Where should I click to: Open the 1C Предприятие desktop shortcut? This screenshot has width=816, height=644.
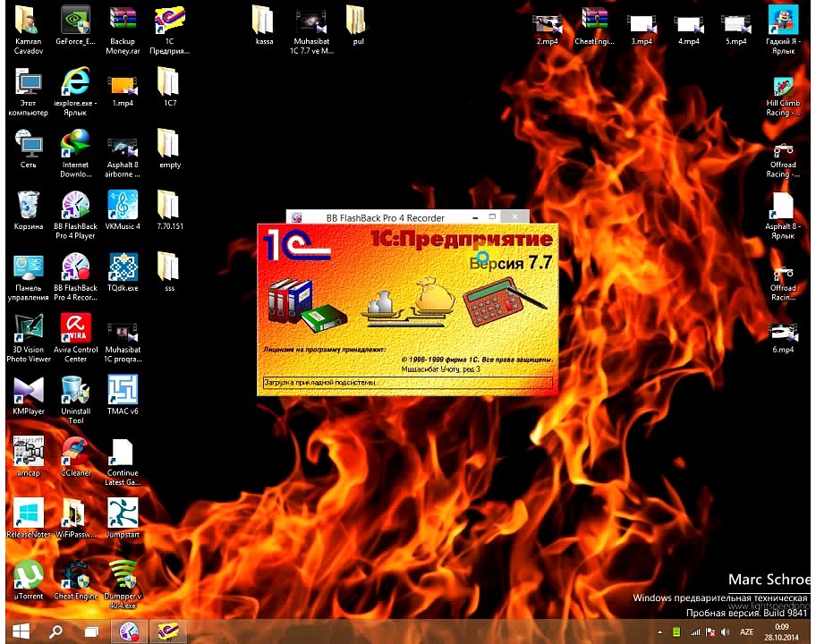[170, 30]
